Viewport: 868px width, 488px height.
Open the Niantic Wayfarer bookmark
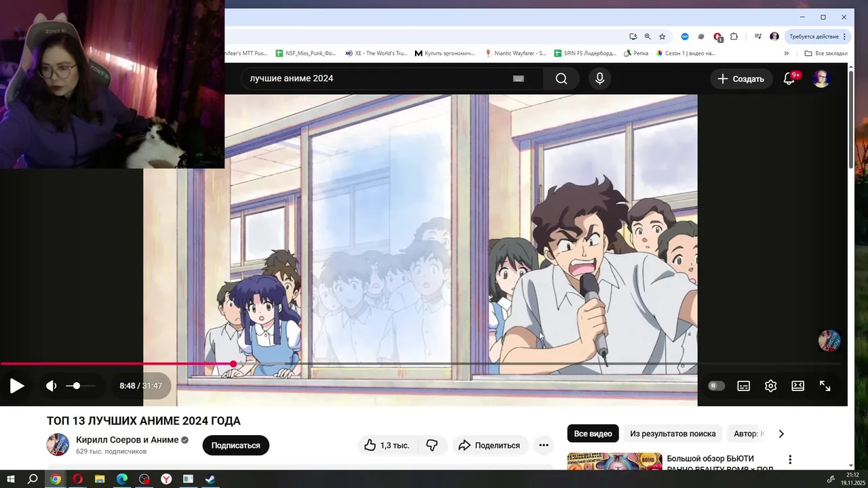pos(515,53)
